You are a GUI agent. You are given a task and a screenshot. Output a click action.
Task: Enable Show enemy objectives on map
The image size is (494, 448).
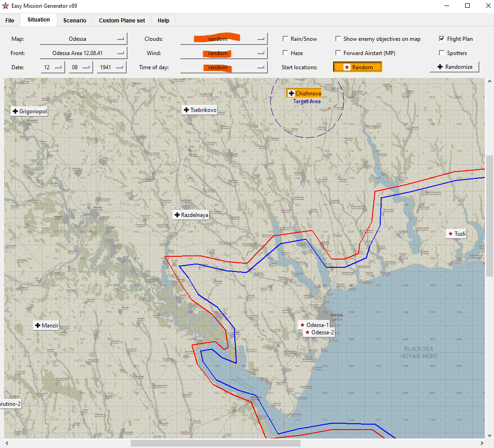click(x=339, y=39)
